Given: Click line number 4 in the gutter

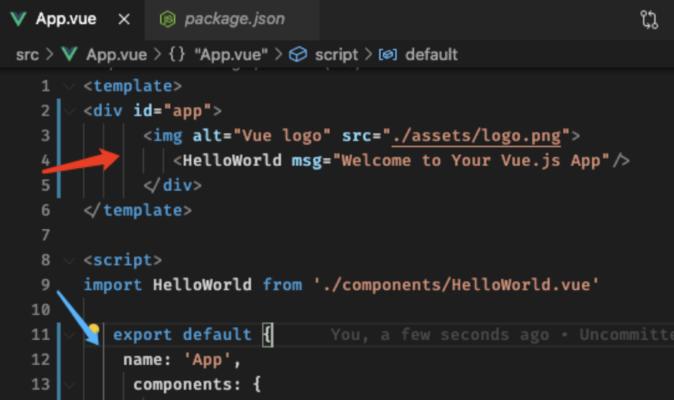Looking at the screenshot, I should pos(45,161).
